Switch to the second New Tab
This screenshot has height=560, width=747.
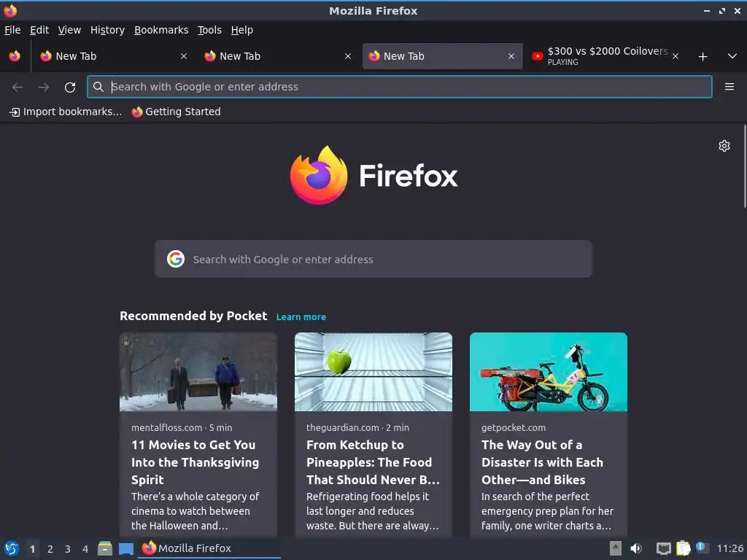[278, 56]
